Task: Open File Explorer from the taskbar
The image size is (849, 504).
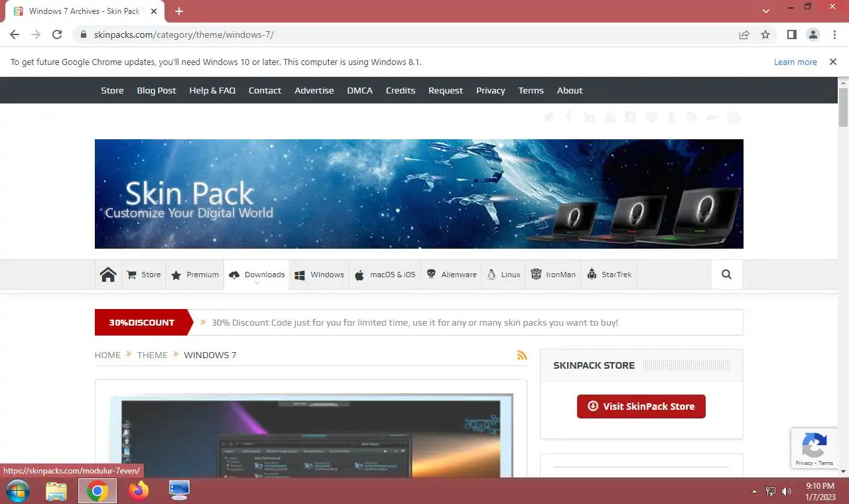Action: click(x=56, y=491)
